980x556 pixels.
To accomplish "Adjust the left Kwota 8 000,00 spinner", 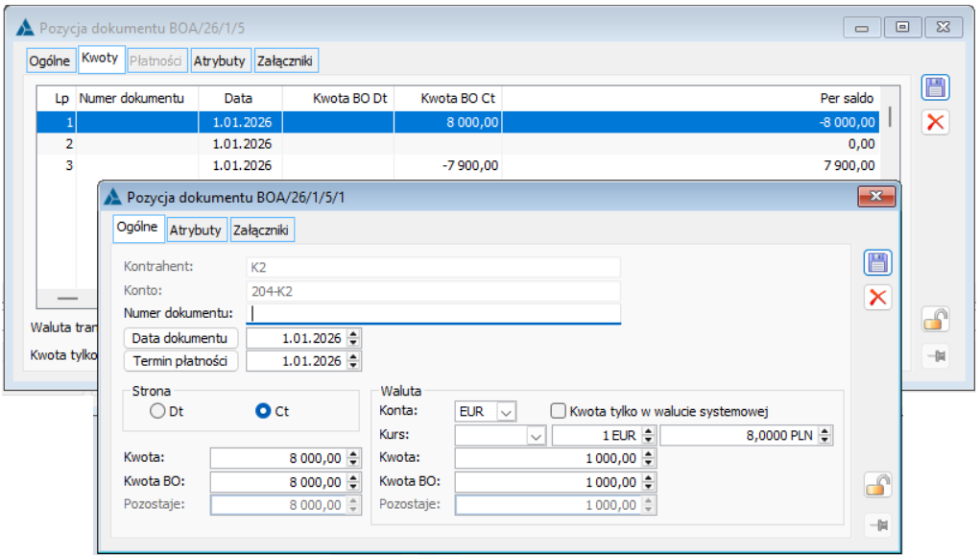I will tap(354, 458).
